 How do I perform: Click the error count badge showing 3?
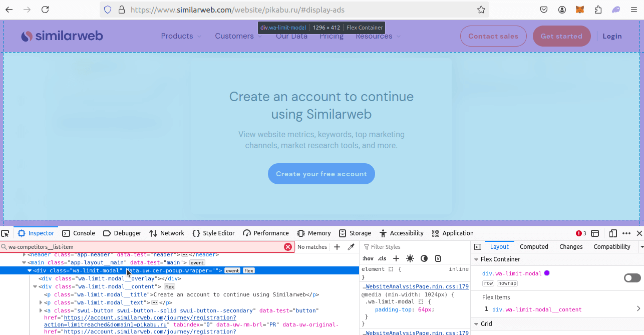pyautogui.click(x=581, y=233)
